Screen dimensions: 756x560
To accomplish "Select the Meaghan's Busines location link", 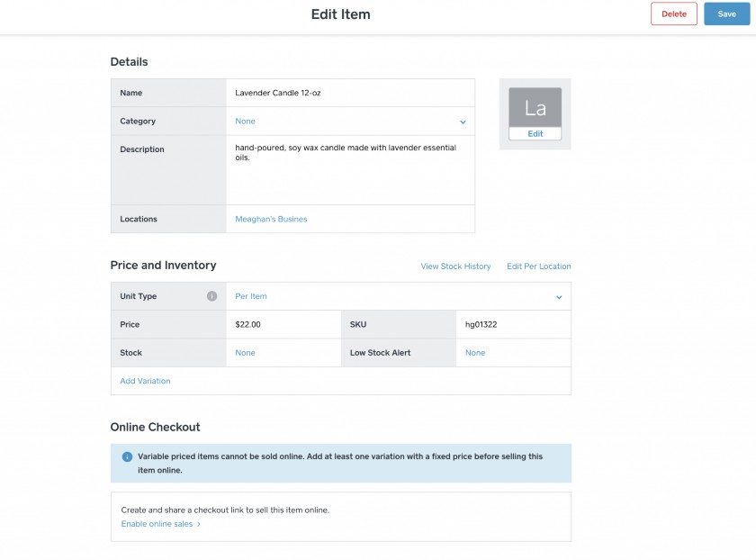I will [271, 219].
